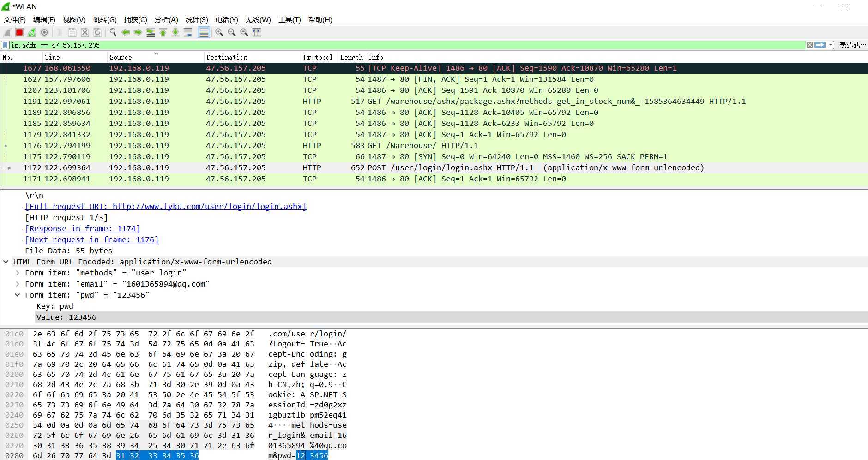Reset text to normal size
The image size is (868, 460).
pyautogui.click(x=244, y=32)
